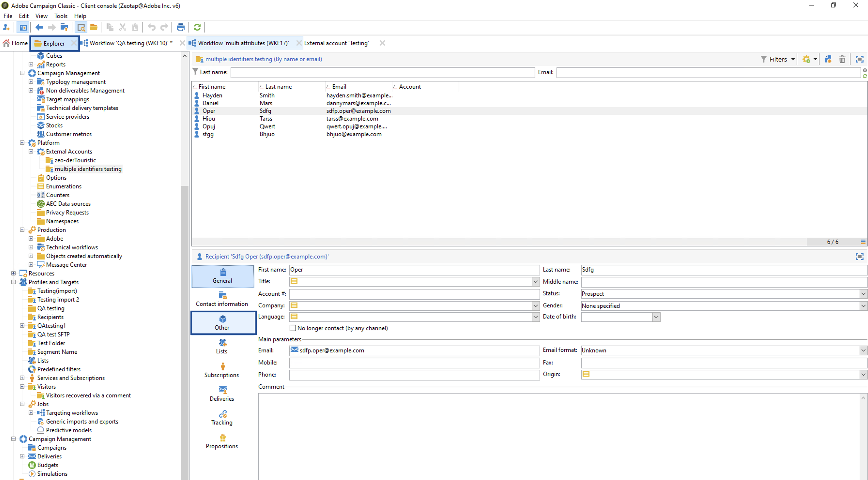Expand the Resources tree node
Screen dimensions: 868x480
pos(13,273)
